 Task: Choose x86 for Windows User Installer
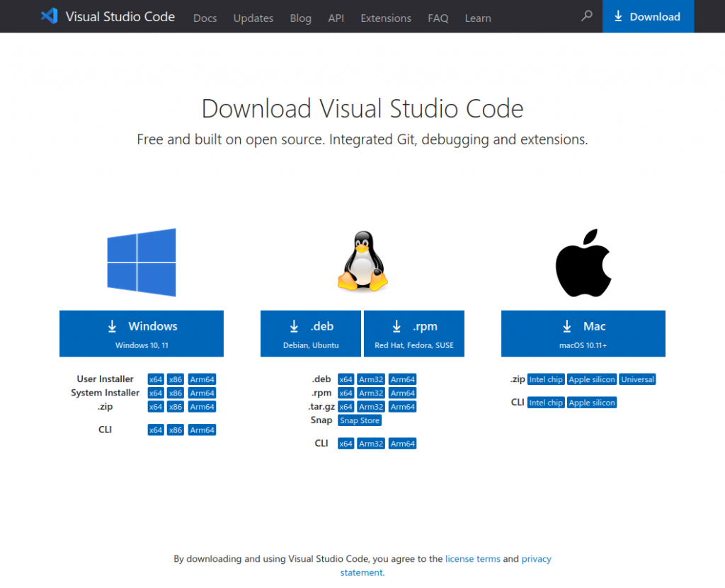coord(176,379)
